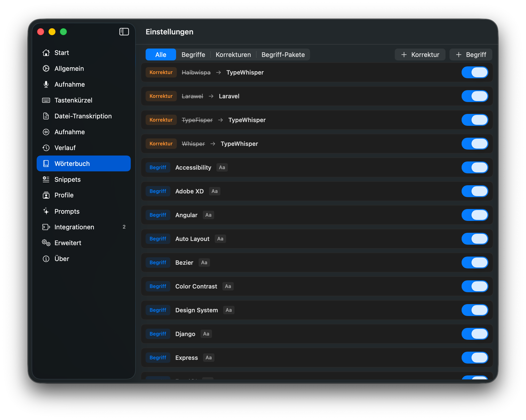The width and height of the screenshot is (526, 420).
Task: Select the Datei-Transkription document icon
Action: pyautogui.click(x=46, y=116)
